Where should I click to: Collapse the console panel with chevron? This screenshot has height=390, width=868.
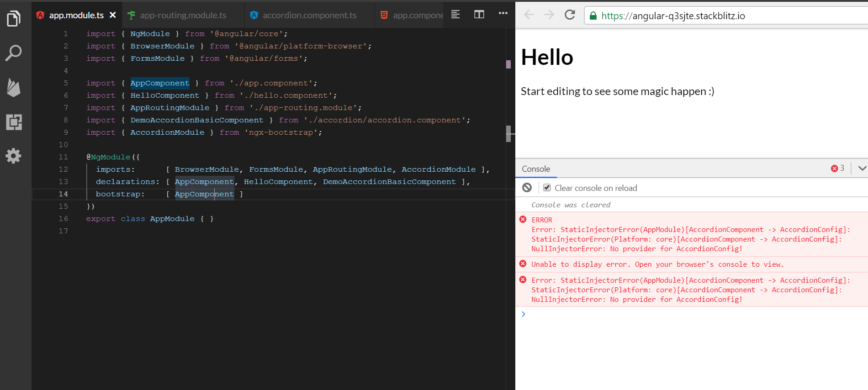(x=862, y=169)
